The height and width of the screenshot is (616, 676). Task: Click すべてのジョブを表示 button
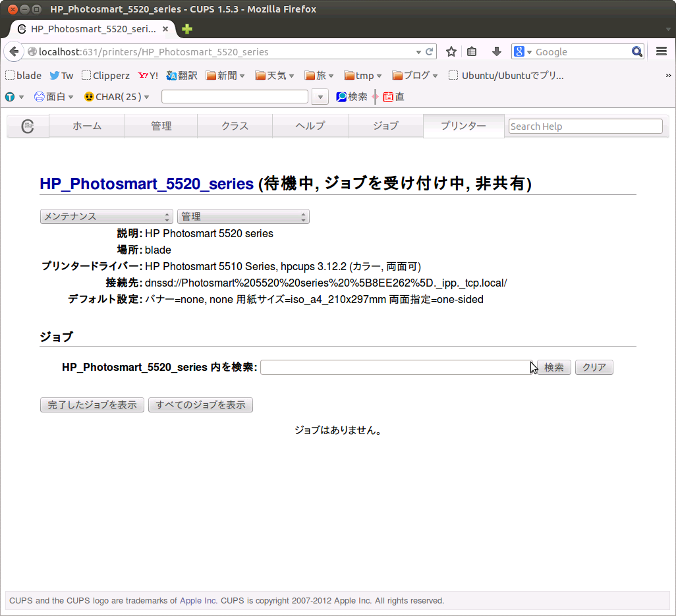pos(200,405)
